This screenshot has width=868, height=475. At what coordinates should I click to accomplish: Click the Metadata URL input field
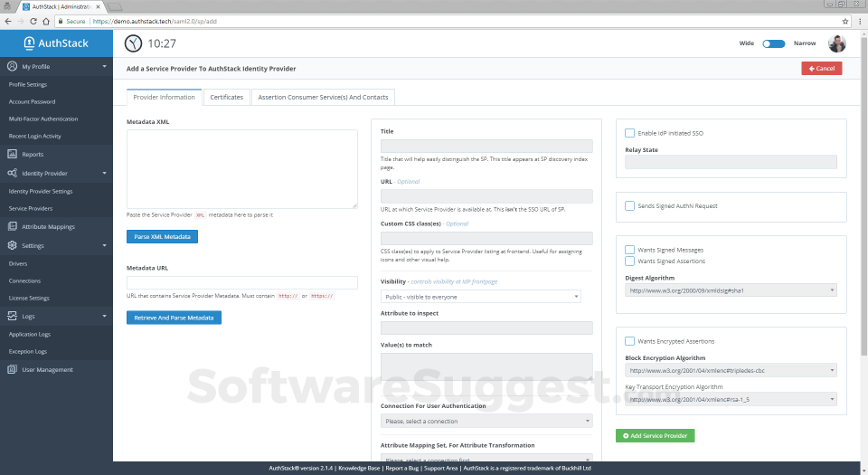tap(242, 282)
